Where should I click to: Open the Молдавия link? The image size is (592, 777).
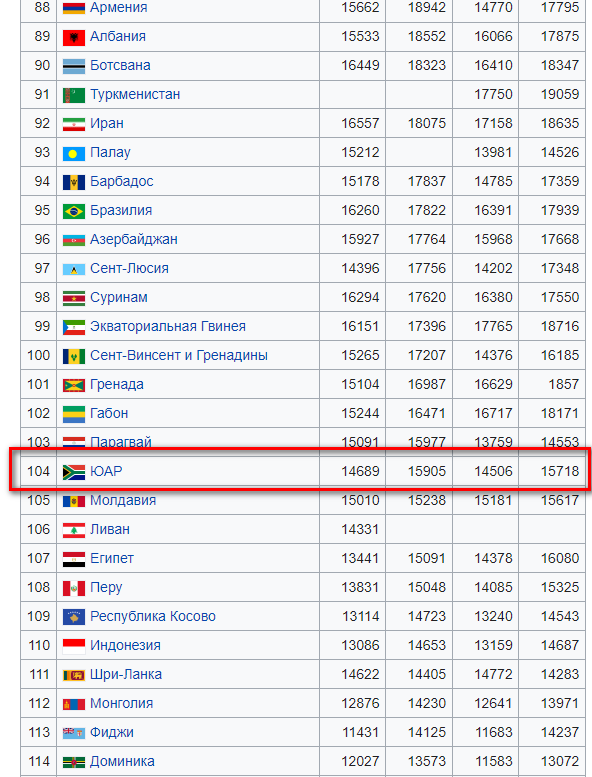coord(123,500)
